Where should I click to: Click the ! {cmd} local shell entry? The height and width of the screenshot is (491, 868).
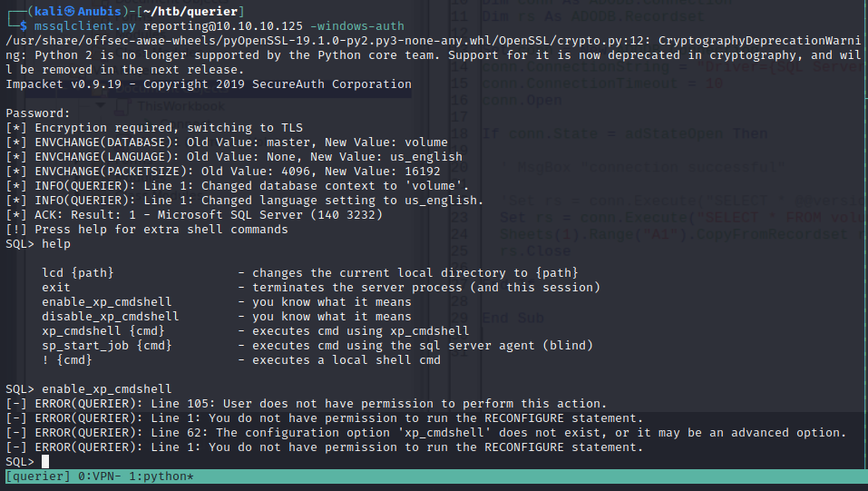67,360
